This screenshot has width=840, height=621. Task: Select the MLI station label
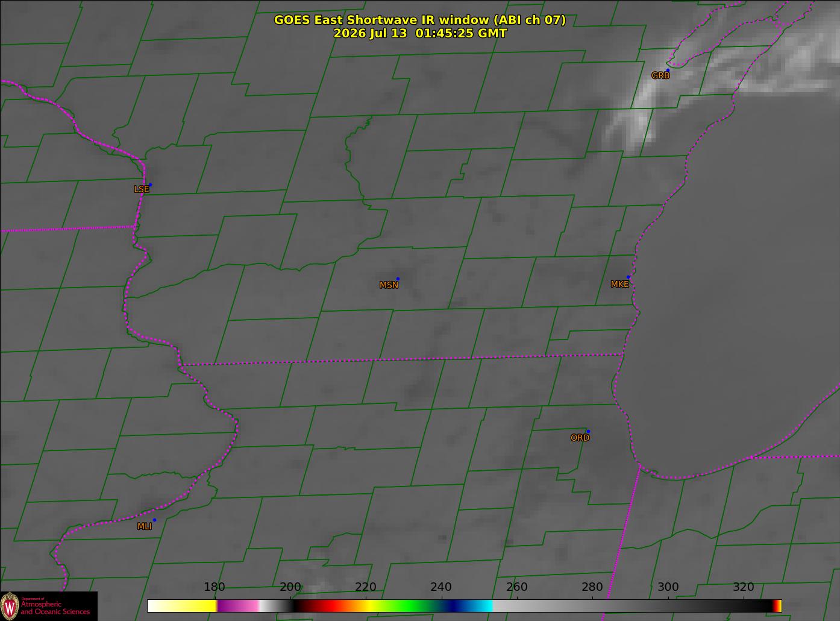tap(145, 526)
